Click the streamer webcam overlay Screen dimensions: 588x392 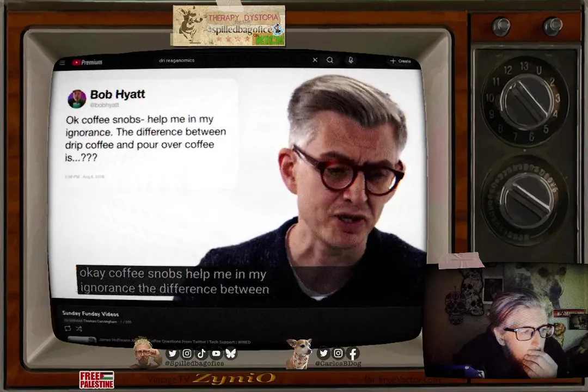pyautogui.click(x=505, y=320)
